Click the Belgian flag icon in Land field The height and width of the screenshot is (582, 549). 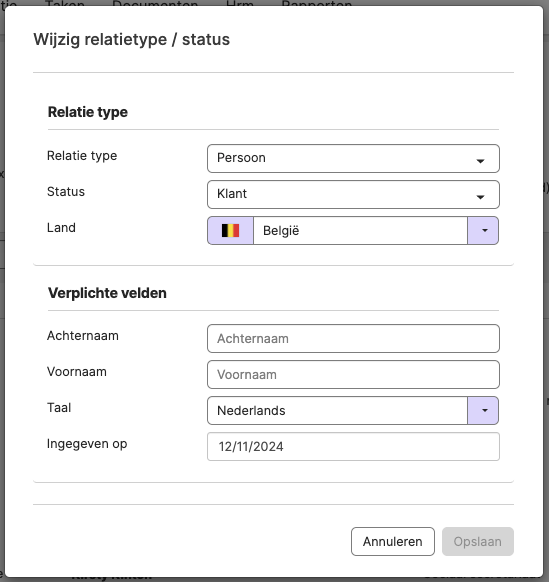(231, 230)
